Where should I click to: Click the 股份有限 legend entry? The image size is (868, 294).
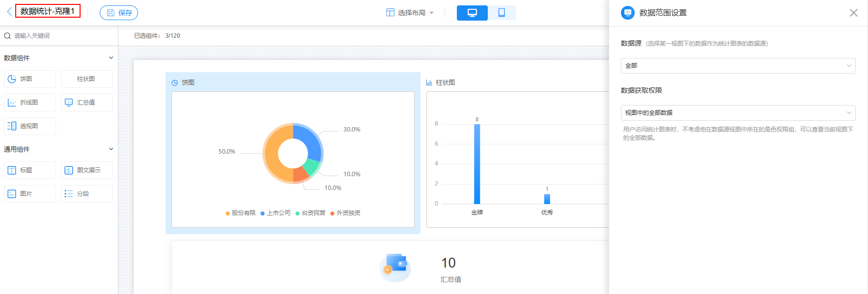tap(241, 213)
